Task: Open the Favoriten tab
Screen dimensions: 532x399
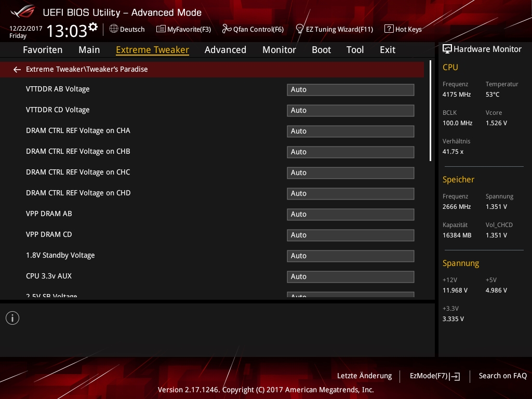Action: click(43, 50)
